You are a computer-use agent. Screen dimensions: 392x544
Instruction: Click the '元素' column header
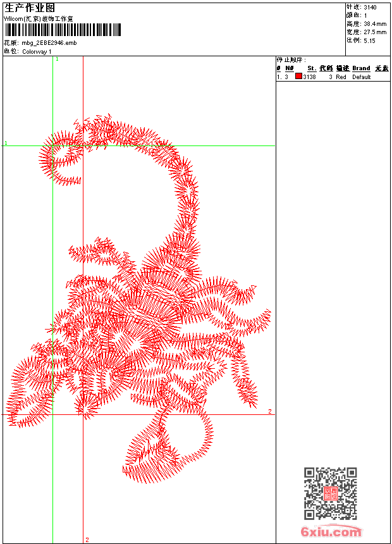click(382, 68)
